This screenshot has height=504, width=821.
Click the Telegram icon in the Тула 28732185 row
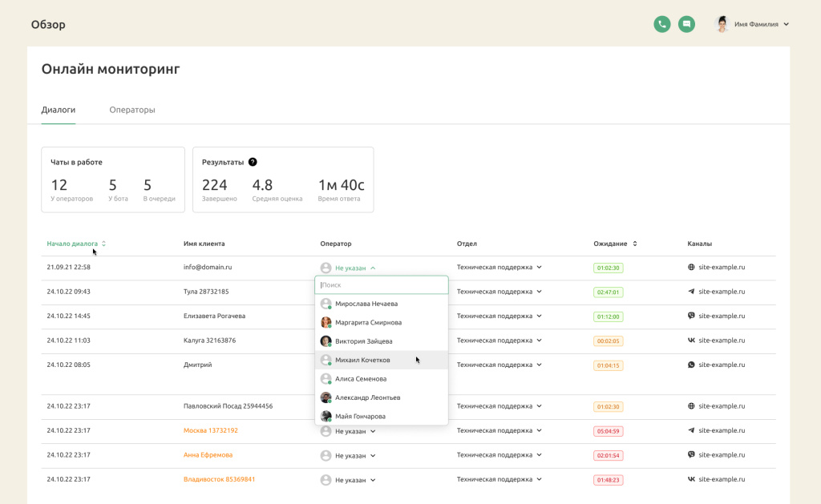pyautogui.click(x=691, y=292)
